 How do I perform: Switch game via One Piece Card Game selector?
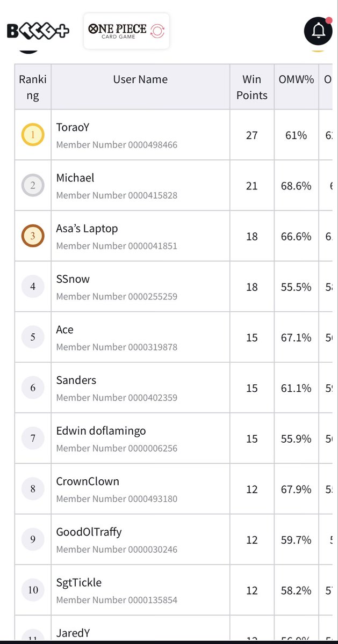pos(126,31)
